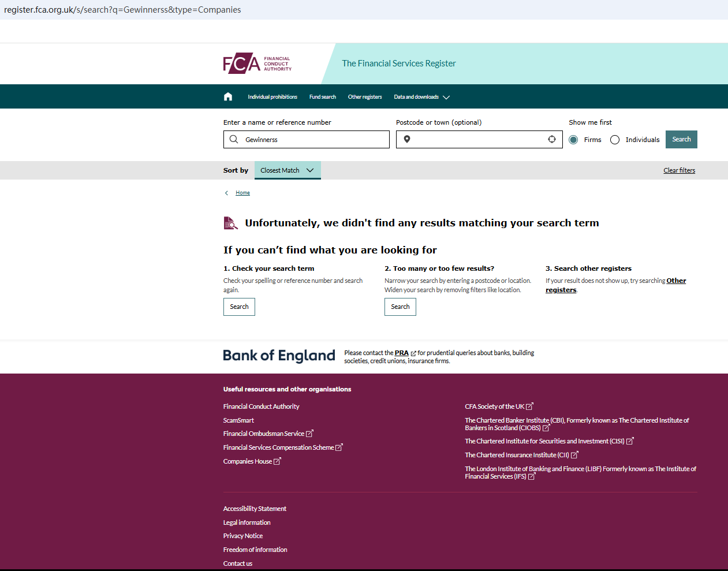728x571 pixels.
Task: Open Contact us footer link
Action: pyautogui.click(x=238, y=563)
